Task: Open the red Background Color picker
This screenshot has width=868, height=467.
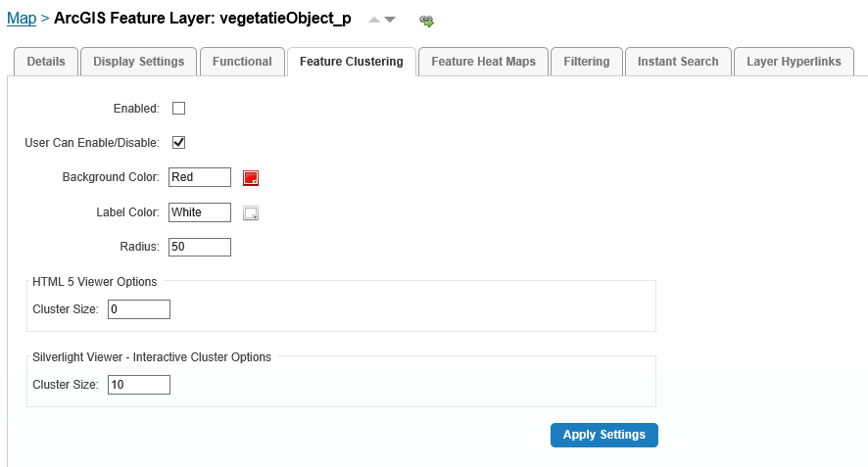Action: pyautogui.click(x=251, y=177)
